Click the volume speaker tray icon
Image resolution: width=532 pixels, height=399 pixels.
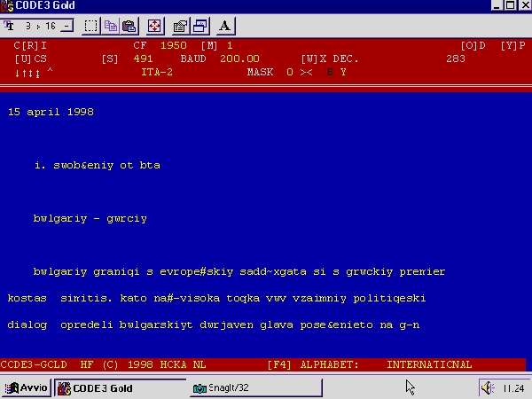point(488,387)
